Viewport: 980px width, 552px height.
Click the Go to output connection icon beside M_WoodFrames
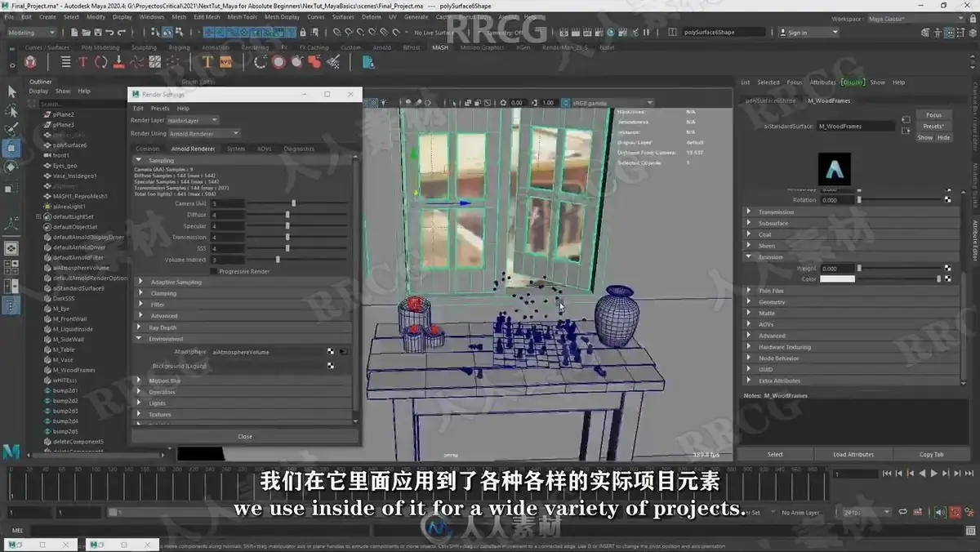coord(906,131)
